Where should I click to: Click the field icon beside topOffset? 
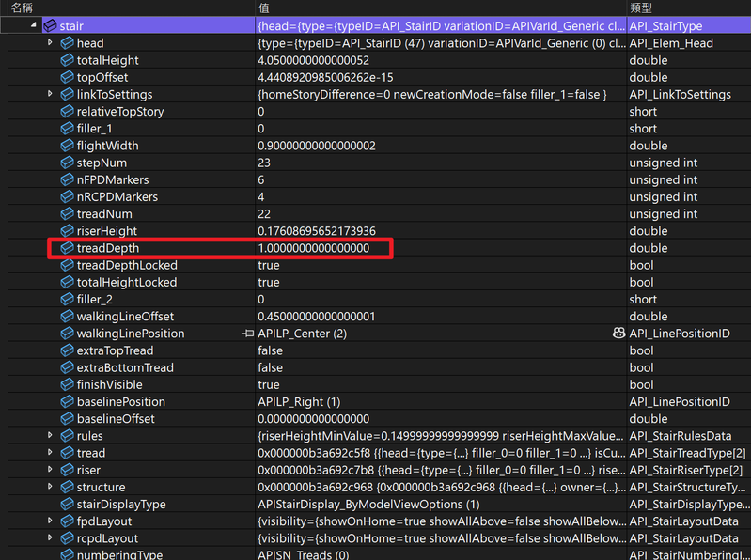click(67, 77)
